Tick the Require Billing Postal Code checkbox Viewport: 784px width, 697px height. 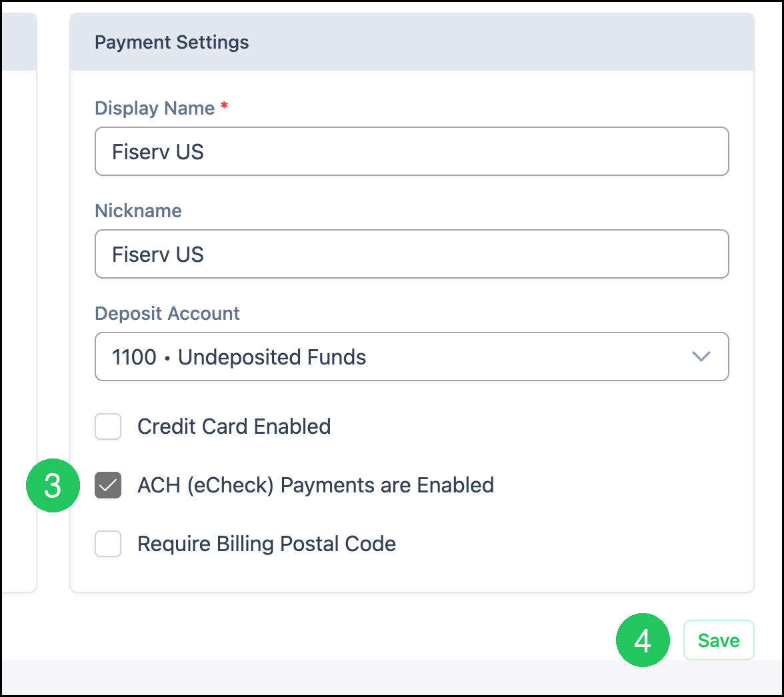[108, 544]
